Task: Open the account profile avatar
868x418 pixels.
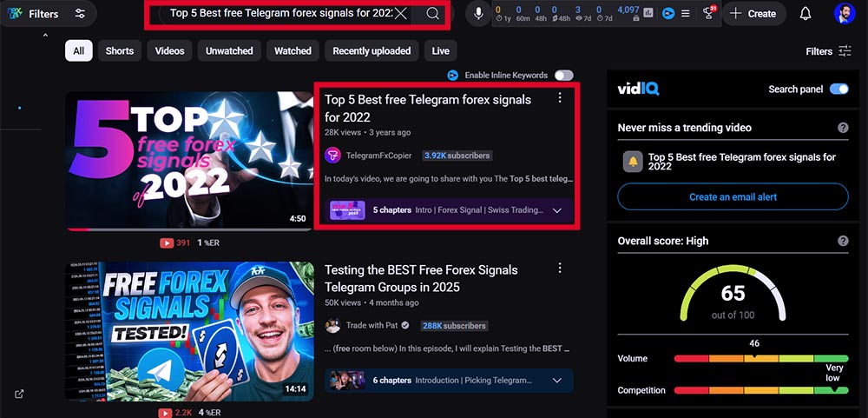Action: click(845, 13)
